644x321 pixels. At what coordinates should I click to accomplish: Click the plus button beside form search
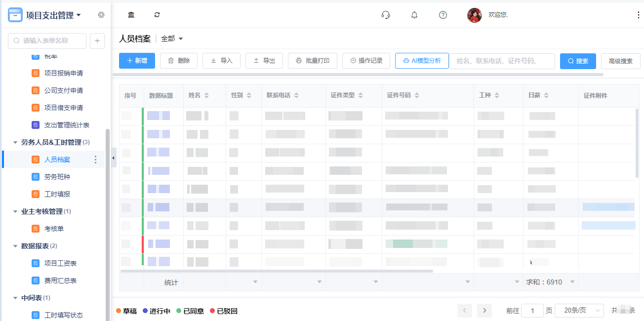pyautogui.click(x=97, y=41)
